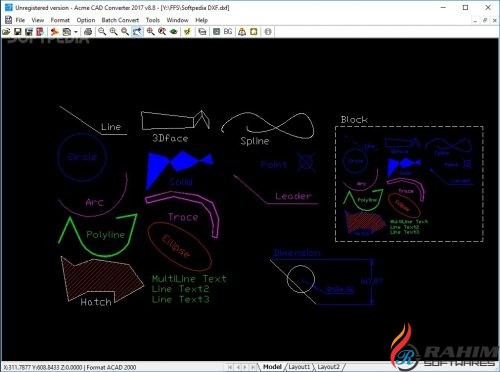Viewport: 500px width, 372px height.
Task: Click the green eye bird's-eye view icon
Action: [x=174, y=32]
